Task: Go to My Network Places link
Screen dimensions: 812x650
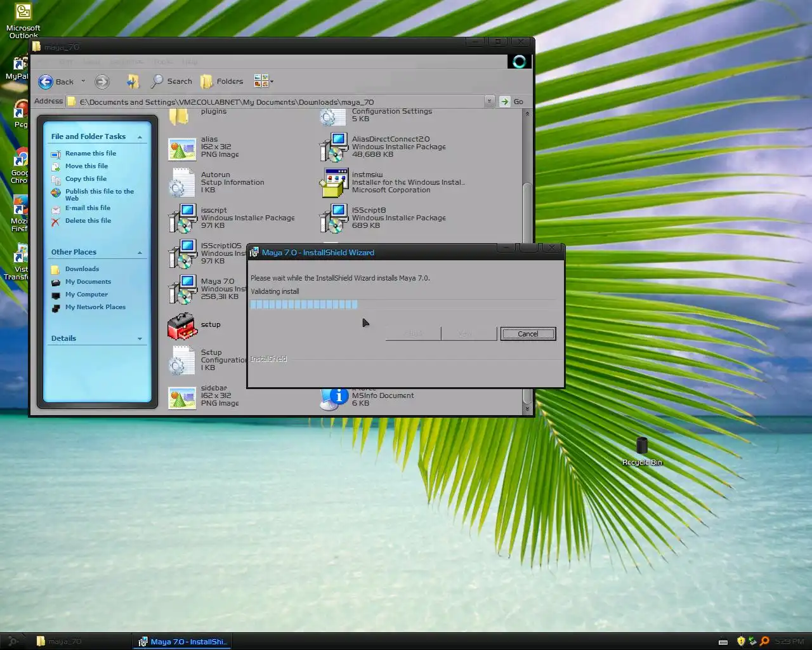Action: (x=95, y=307)
